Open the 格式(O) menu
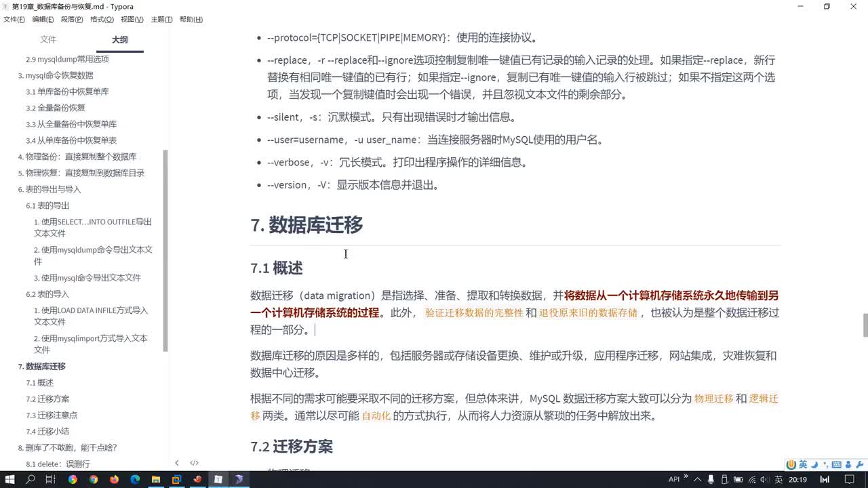868x488 pixels. (102, 20)
